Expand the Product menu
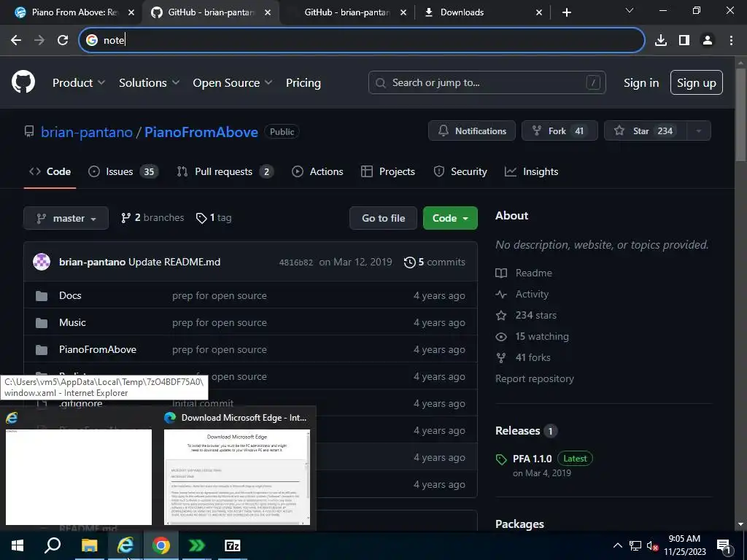 click(x=79, y=82)
